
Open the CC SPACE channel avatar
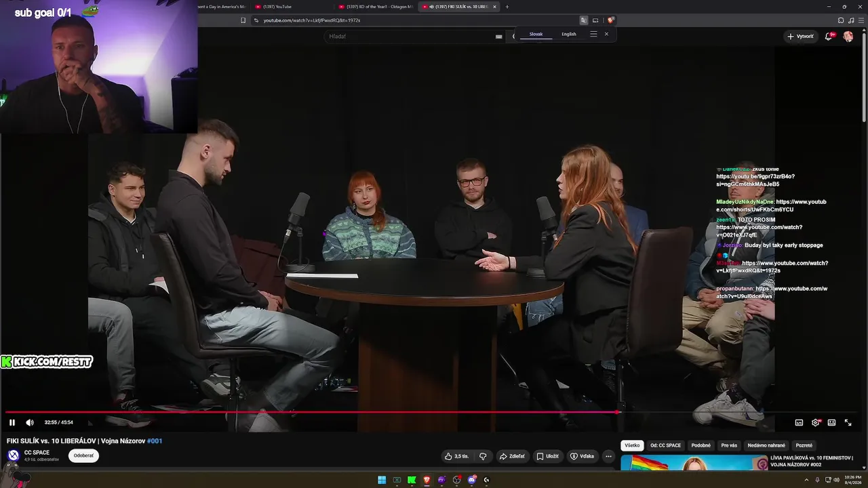[x=14, y=455]
